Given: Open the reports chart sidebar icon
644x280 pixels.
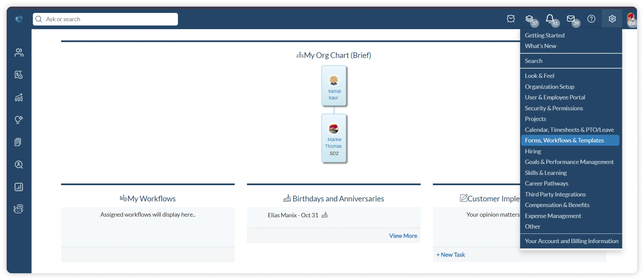Looking at the screenshot, I should pyautogui.click(x=19, y=187).
